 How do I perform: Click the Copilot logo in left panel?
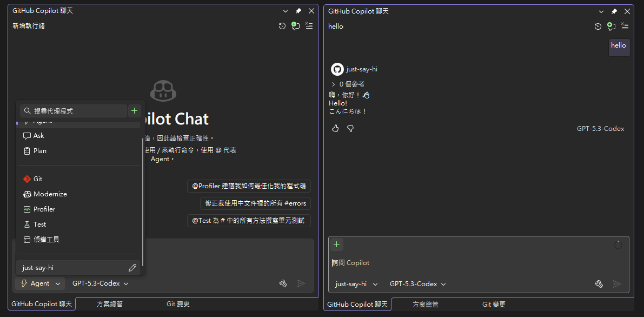163,90
